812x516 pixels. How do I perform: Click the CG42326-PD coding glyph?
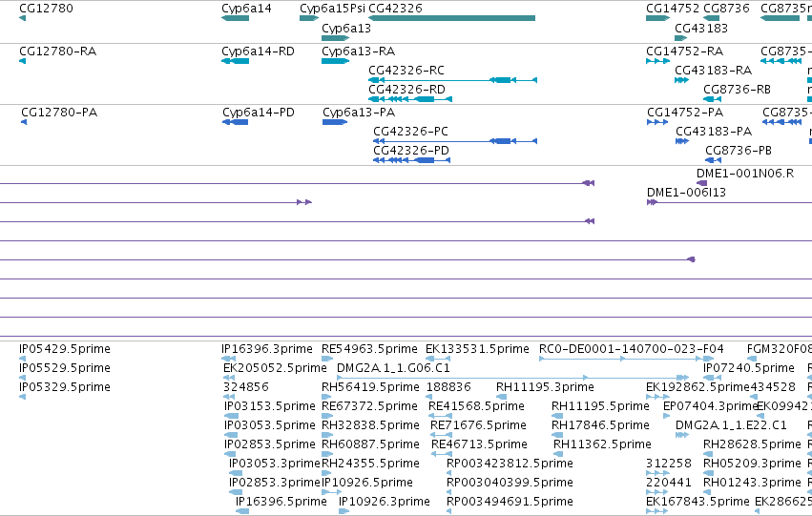pyautogui.click(x=411, y=160)
